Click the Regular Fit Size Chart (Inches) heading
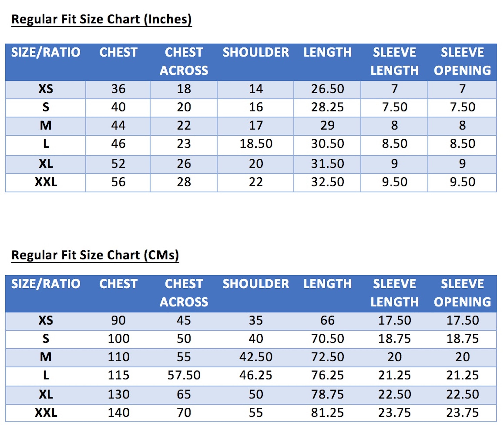This screenshot has height=430, width=504. point(102,19)
